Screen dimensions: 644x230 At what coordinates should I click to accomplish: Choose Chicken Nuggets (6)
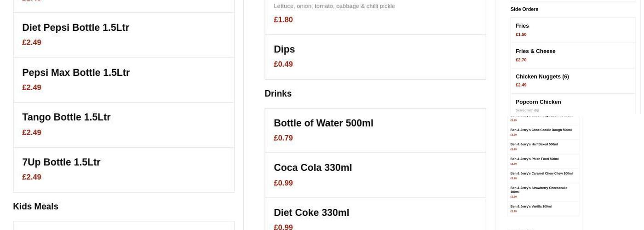pos(573,80)
